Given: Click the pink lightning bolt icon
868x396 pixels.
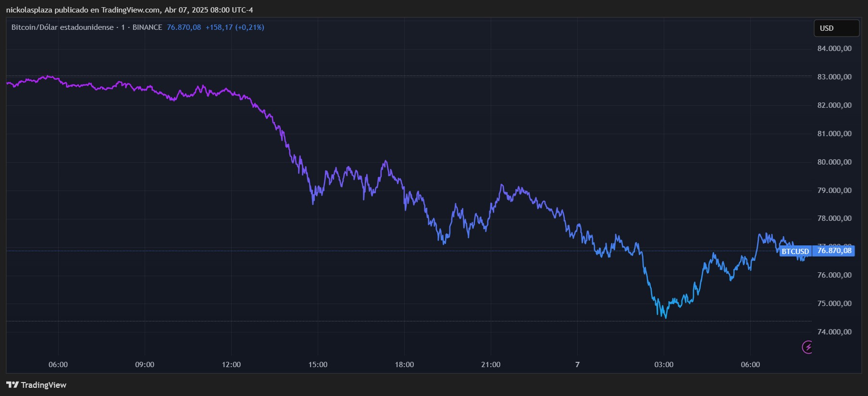Looking at the screenshot, I should (x=807, y=346).
